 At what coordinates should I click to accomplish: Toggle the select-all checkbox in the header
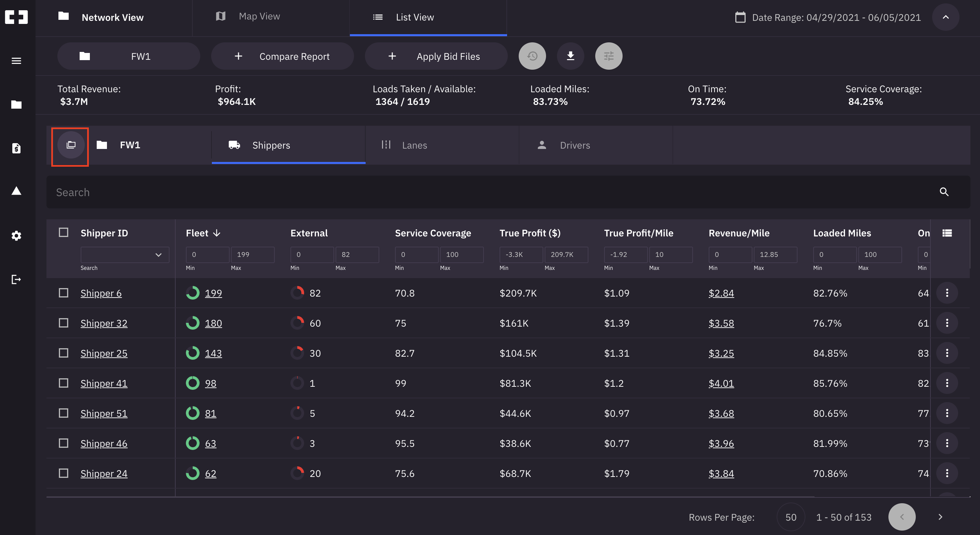click(x=64, y=232)
